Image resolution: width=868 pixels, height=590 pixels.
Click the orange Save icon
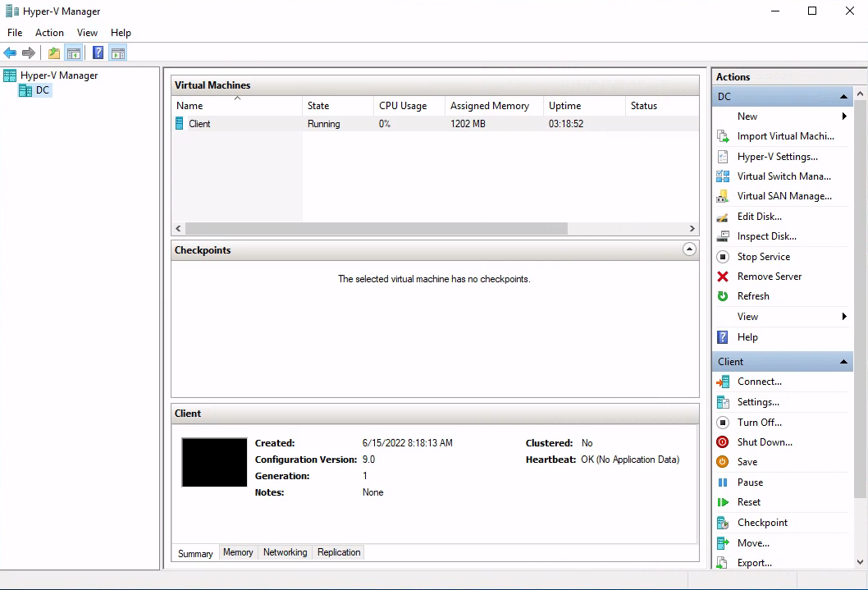723,462
